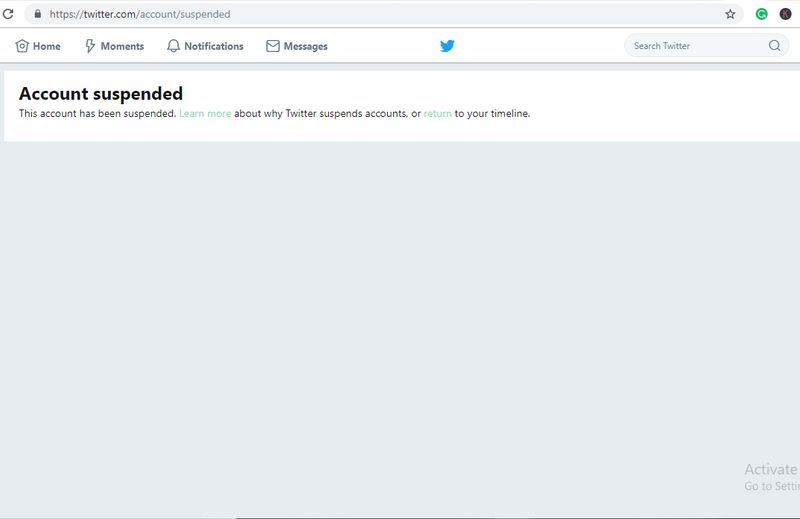Image resolution: width=800 pixels, height=519 pixels.
Task: Click the Twitter bird logo
Action: 447,46
